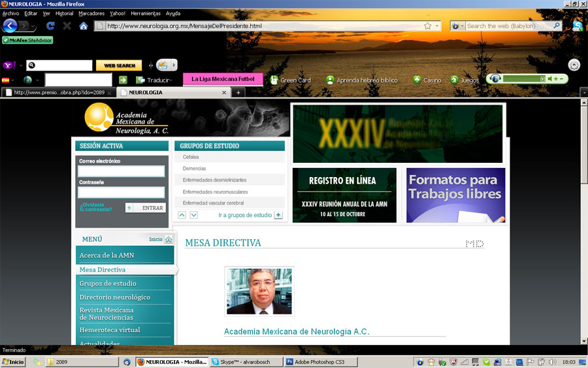The width and height of the screenshot is (588, 368).
Task: Go back with the blue Back arrow
Action: [x=10, y=26]
